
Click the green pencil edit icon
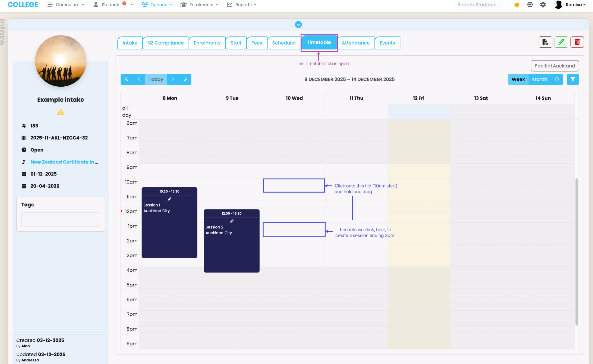561,42
